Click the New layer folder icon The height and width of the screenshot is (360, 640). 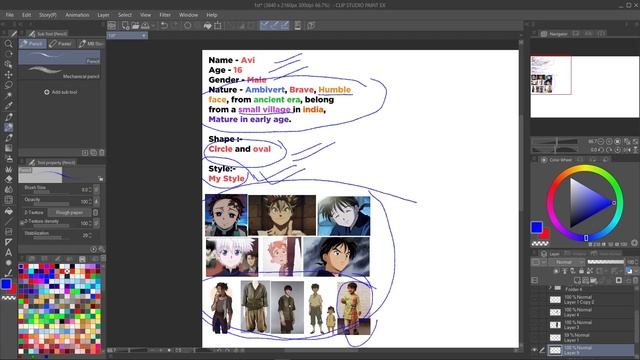tap(593, 280)
